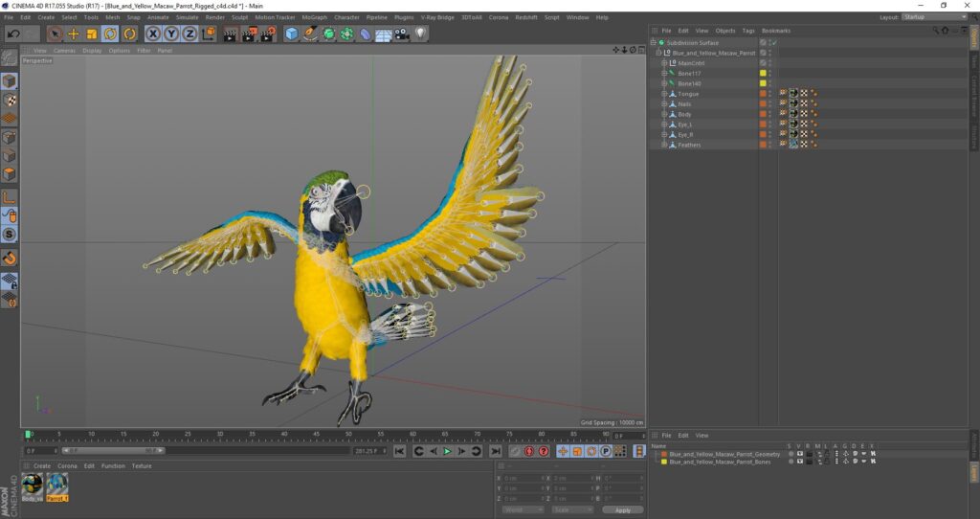The height and width of the screenshot is (519, 980).
Task: Open the MoGraph menu
Action: tap(314, 17)
